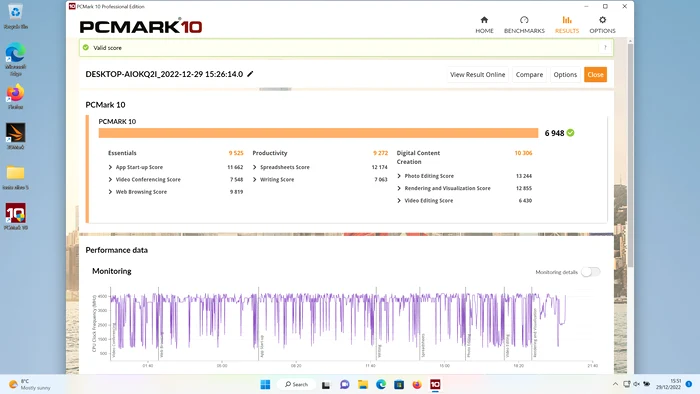The height and width of the screenshot is (394, 700).
Task: Click View Result Online button
Action: point(477,75)
